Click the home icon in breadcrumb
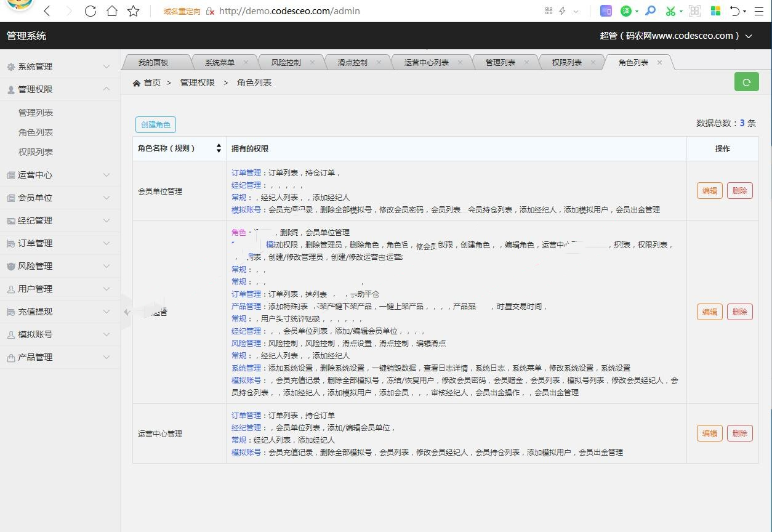Viewport: 772px width, 532px height. (x=137, y=83)
